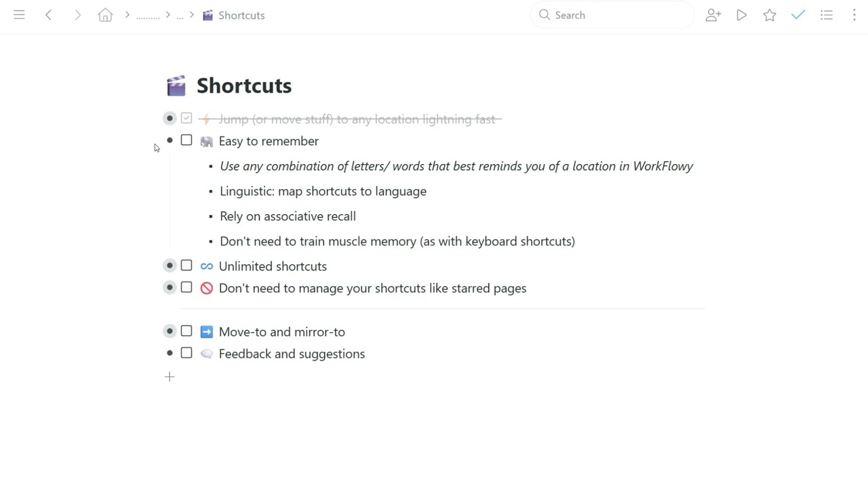Go to the Home page icon
The image size is (868, 488).
pos(105,15)
